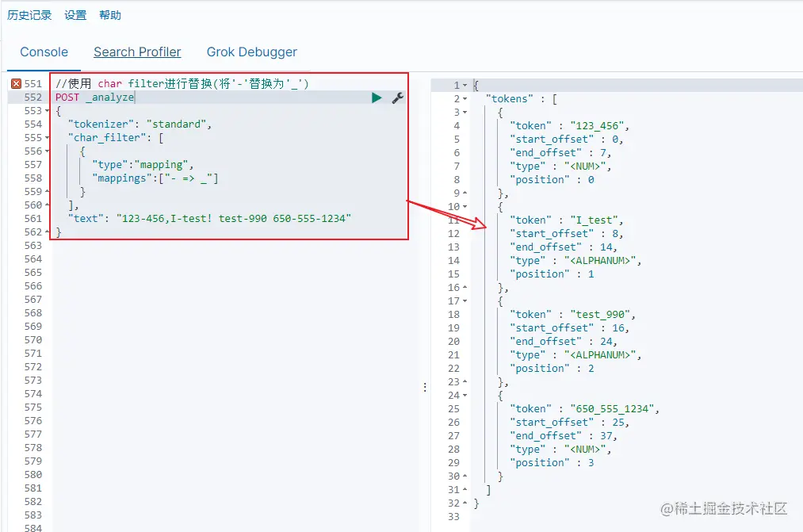Click the fold marker at response line 31
Viewport: 803px width, 532px height.
point(465,490)
